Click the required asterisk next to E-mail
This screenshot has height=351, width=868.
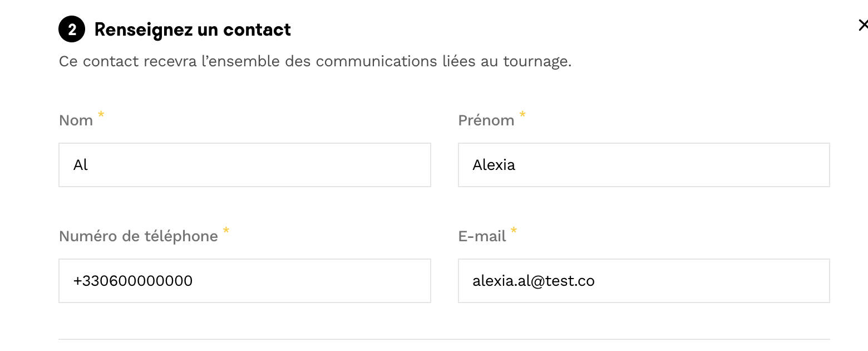click(x=514, y=231)
